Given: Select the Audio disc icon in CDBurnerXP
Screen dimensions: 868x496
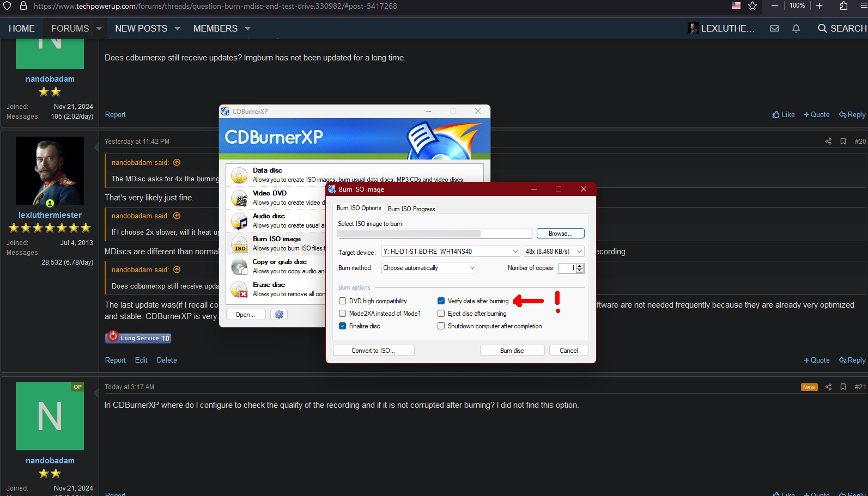Looking at the screenshot, I should (x=239, y=221).
